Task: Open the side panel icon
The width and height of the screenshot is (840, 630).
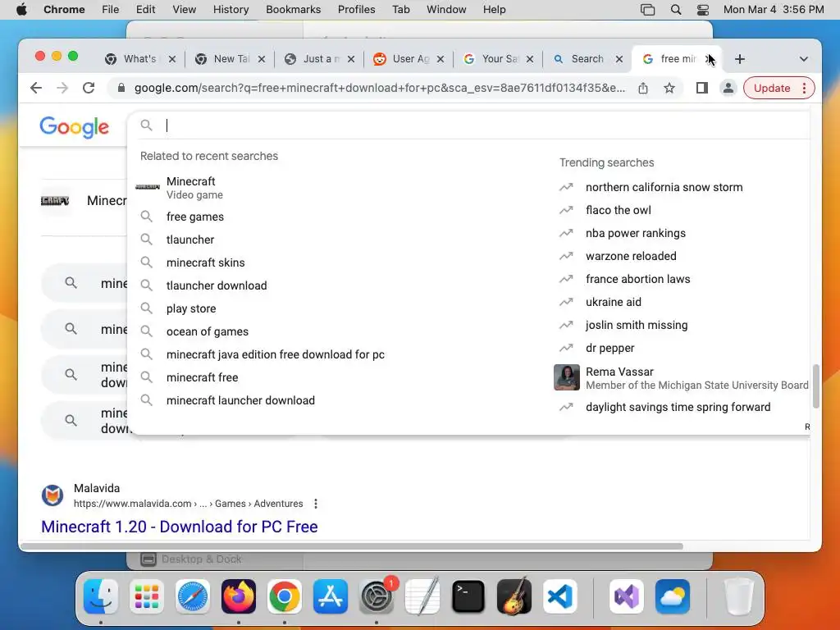Action: click(702, 88)
